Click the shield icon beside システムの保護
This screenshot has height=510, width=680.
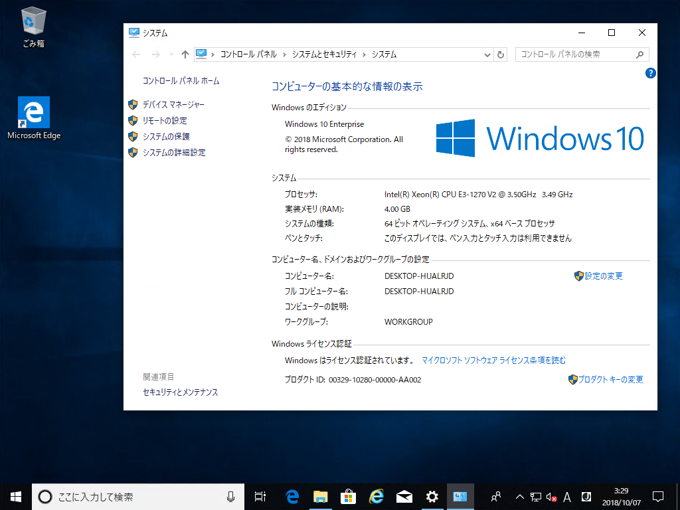click(x=133, y=137)
